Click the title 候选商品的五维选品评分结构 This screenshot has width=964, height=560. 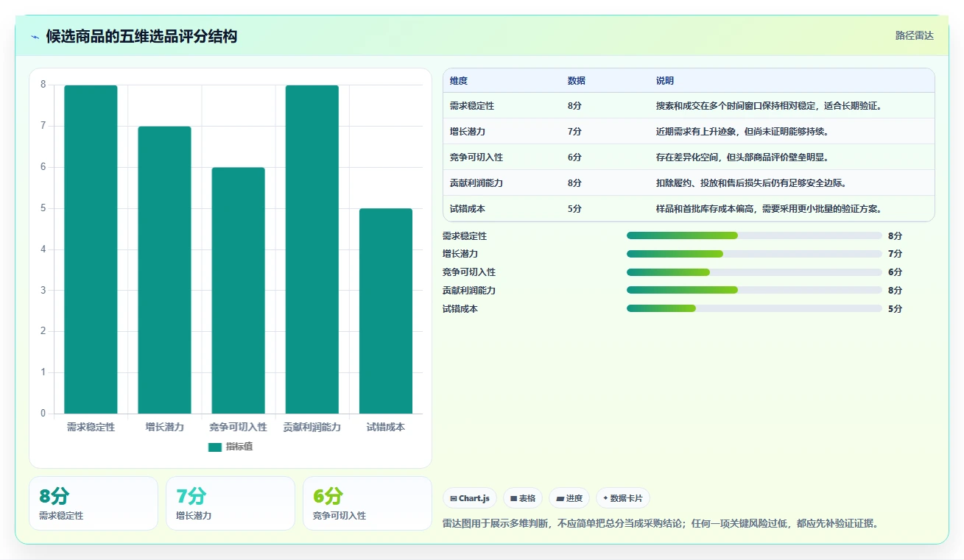[x=141, y=37]
